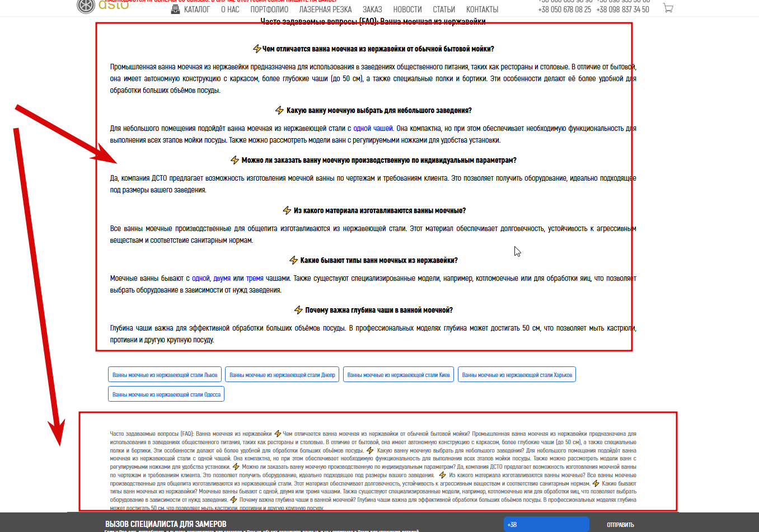Click question 'Какую ванну моечную выбрать для небольшого заведения?'
The width and height of the screenshot is (759, 532).
(x=379, y=110)
